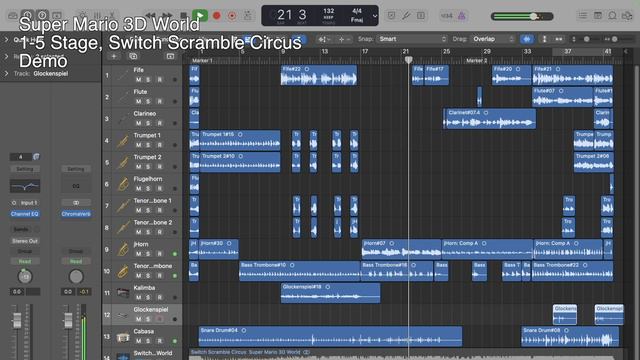Click the tempo value 132

pyautogui.click(x=329, y=11)
